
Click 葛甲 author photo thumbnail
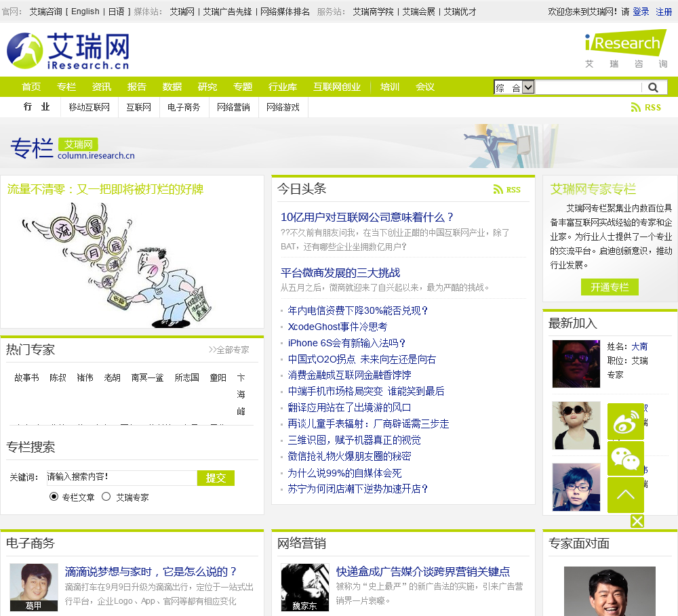(34, 587)
